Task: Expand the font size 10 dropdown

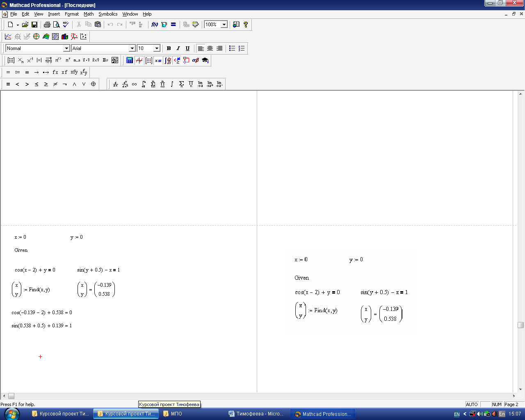Action: pos(157,48)
